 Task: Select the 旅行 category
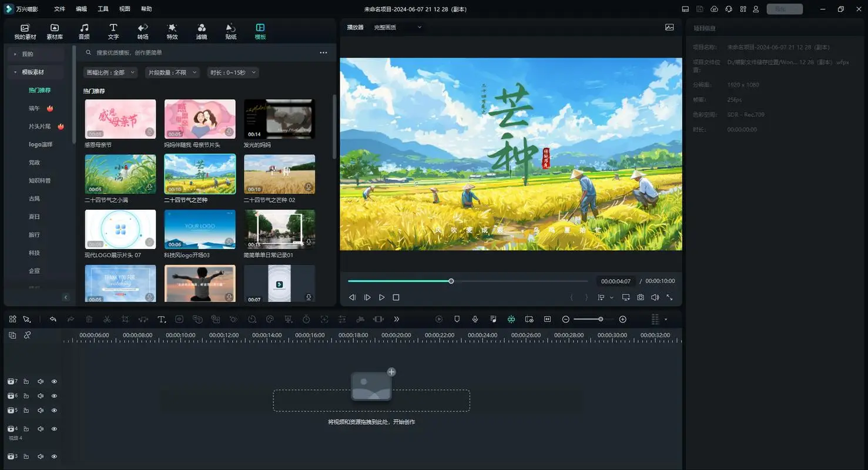(x=34, y=234)
